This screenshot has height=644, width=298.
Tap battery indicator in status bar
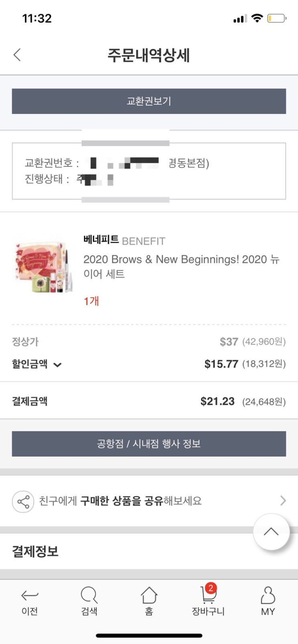pos(276,18)
